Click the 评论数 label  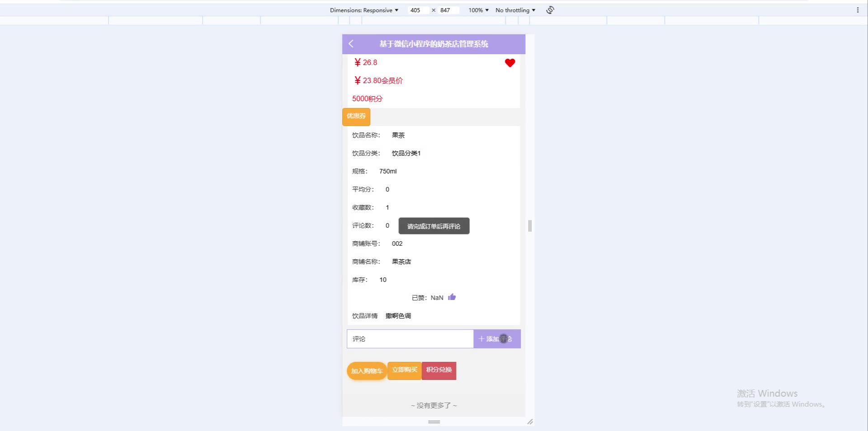(x=363, y=225)
